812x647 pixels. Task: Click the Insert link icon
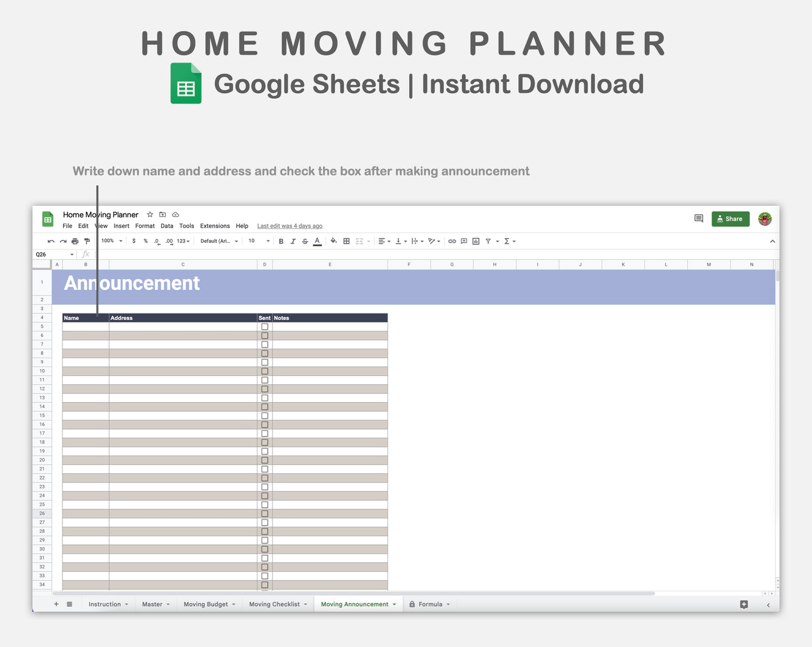pyautogui.click(x=452, y=241)
